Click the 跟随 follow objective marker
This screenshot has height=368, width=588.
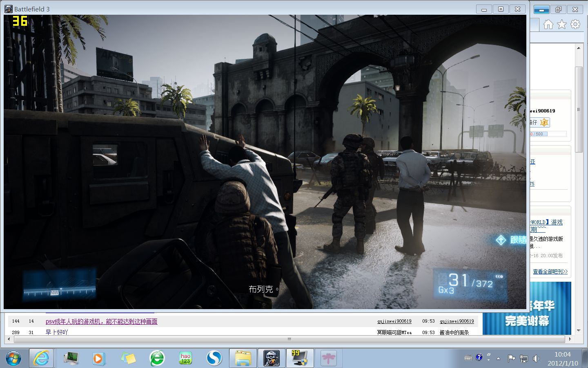pos(511,240)
